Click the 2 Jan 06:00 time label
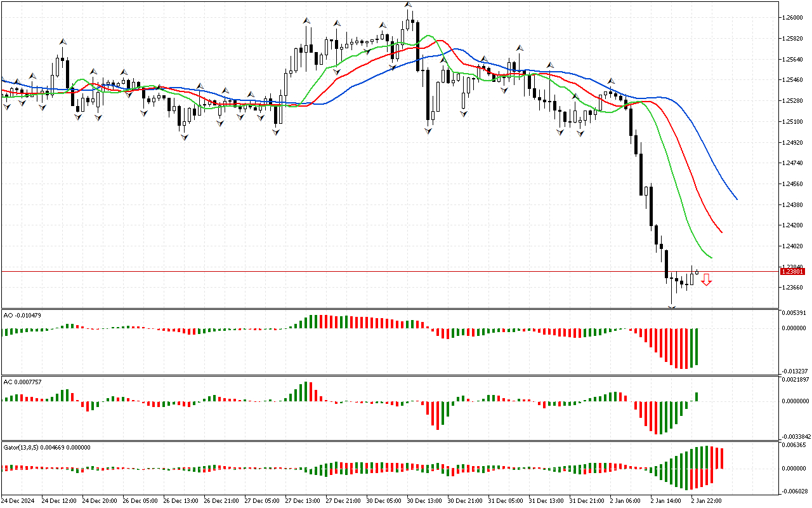 point(625,501)
